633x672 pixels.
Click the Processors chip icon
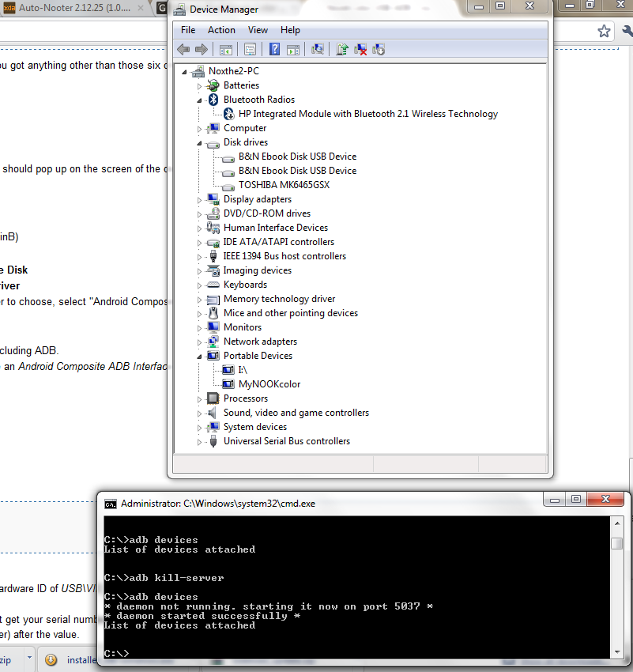click(213, 398)
